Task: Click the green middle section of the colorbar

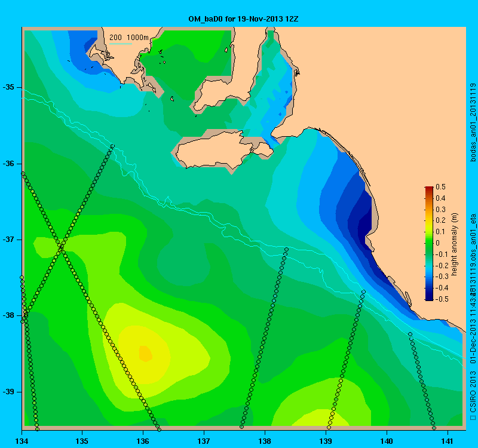Action: pyautogui.click(x=429, y=243)
